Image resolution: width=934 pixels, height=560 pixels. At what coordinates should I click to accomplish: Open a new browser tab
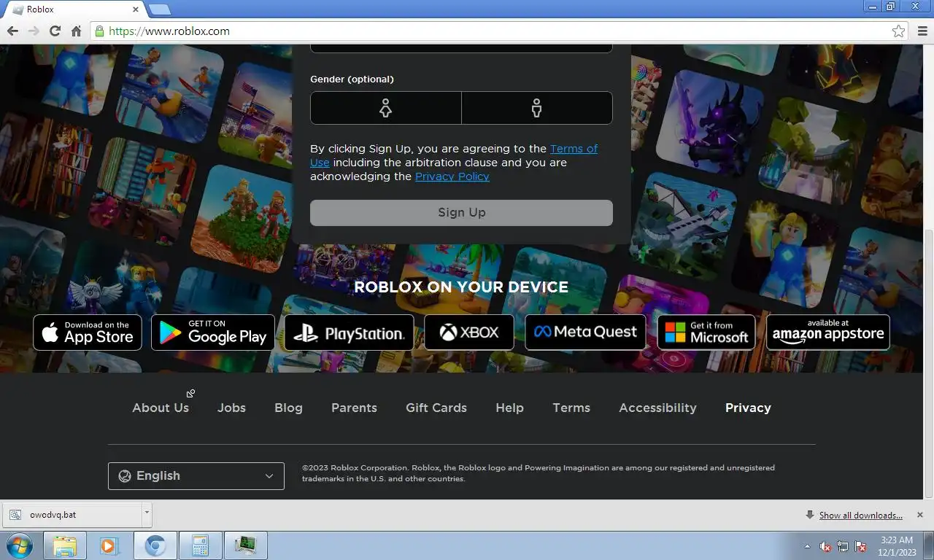(x=159, y=9)
